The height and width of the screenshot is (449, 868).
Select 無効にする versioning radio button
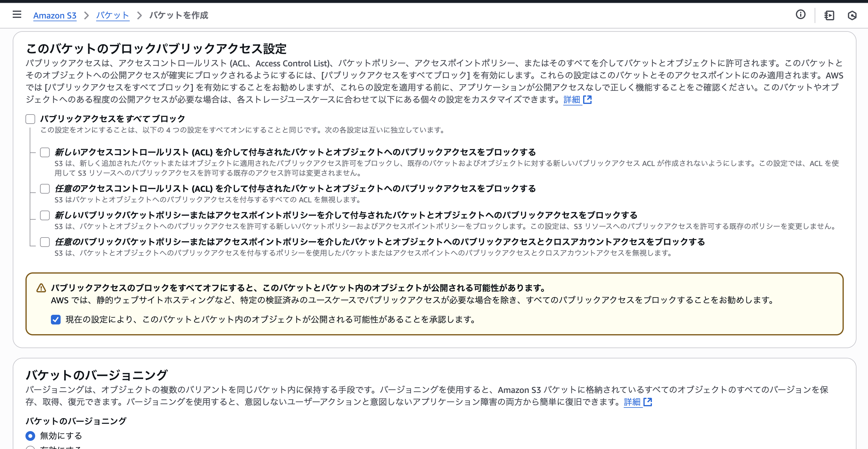pyautogui.click(x=30, y=436)
